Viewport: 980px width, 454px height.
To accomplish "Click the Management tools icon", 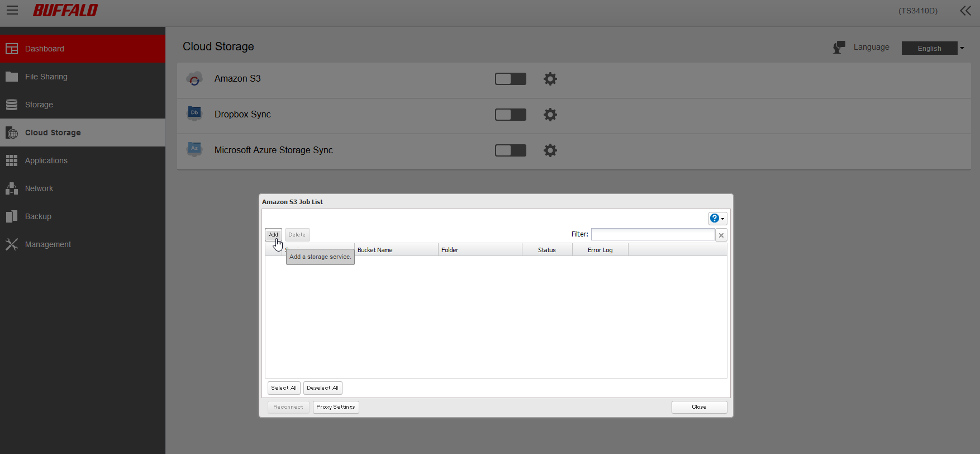I will [12, 244].
